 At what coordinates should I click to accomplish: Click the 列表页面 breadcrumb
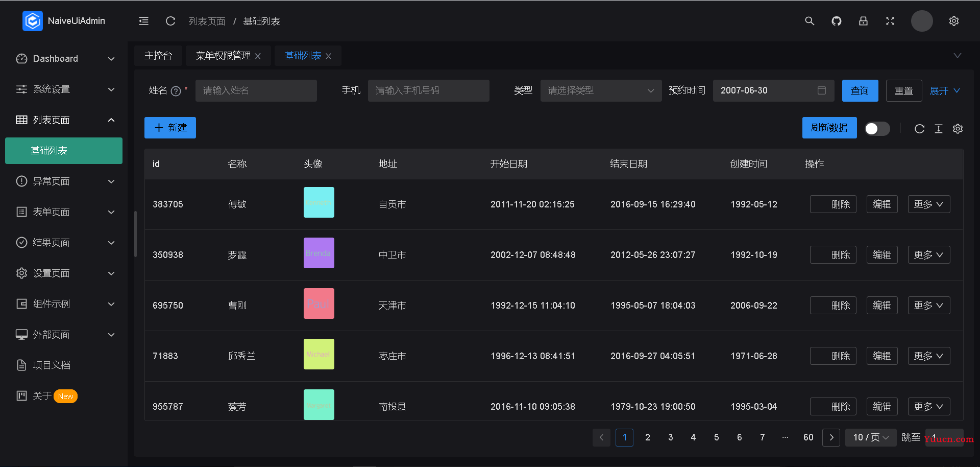tap(207, 21)
